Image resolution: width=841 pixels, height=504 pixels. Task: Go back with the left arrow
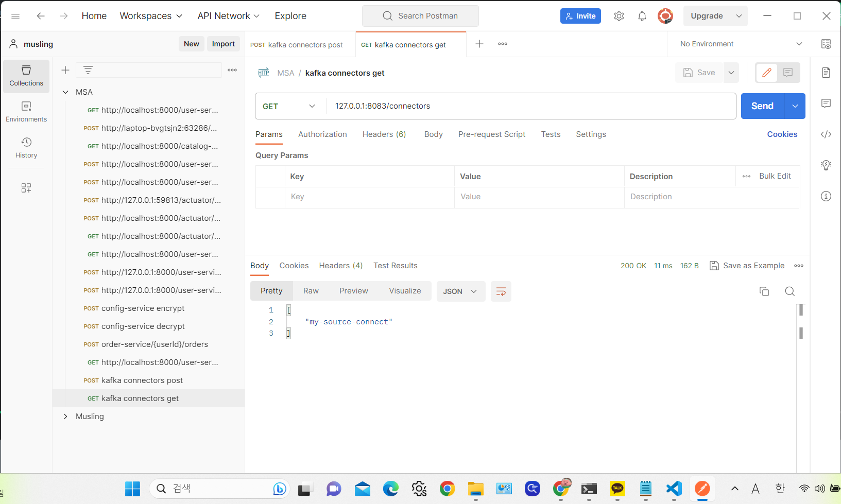(x=41, y=16)
